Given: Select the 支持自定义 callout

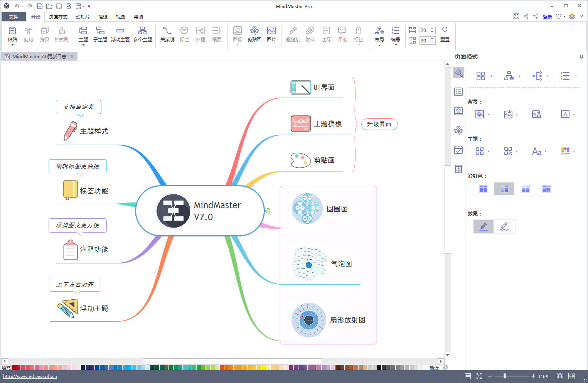Looking at the screenshot, I should (79, 107).
